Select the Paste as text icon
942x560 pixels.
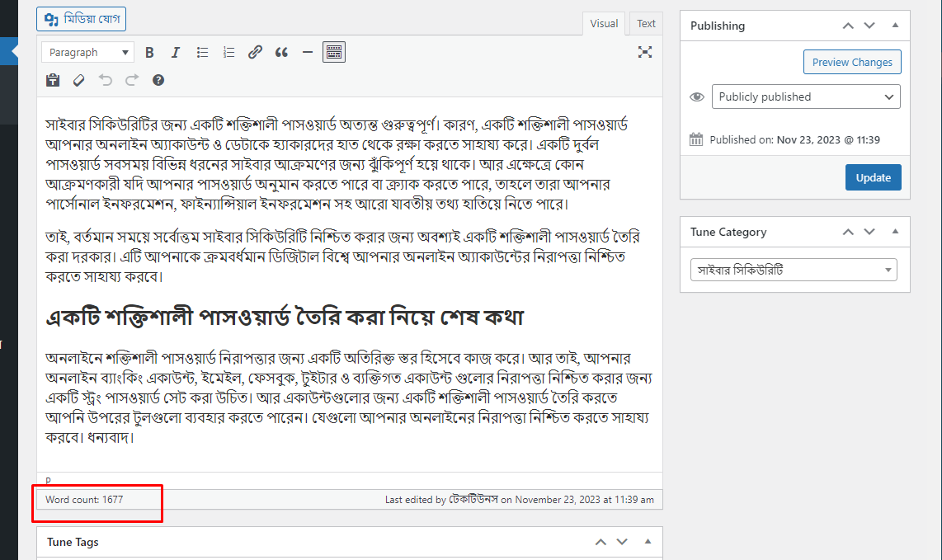[52, 80]
